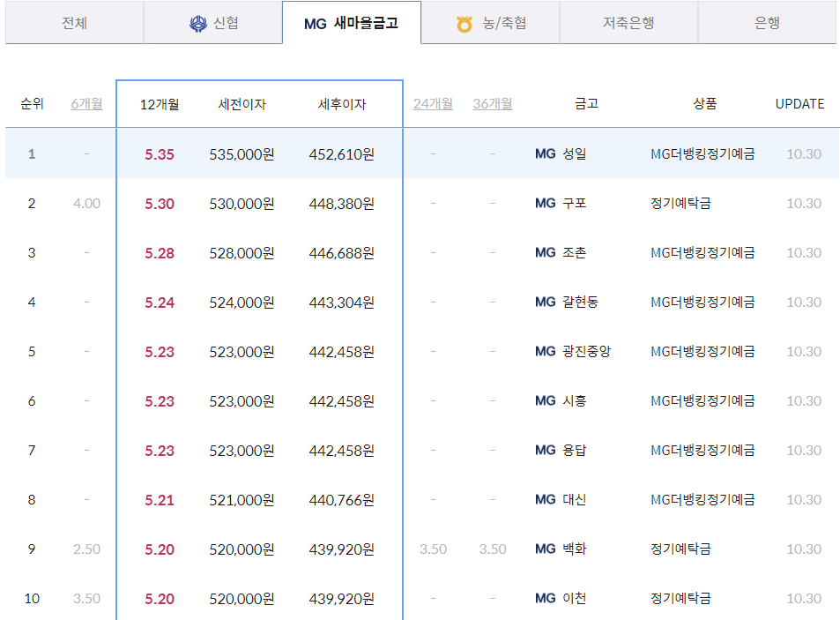
Task: Select the MG 시흥 row name
Action: click(x=561, y=400)
